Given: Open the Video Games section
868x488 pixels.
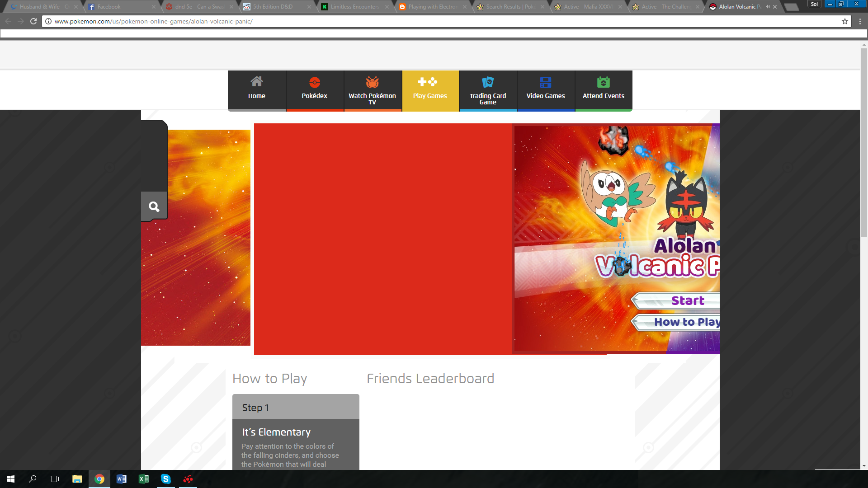Looking at the screenshot, I should 546,90.
